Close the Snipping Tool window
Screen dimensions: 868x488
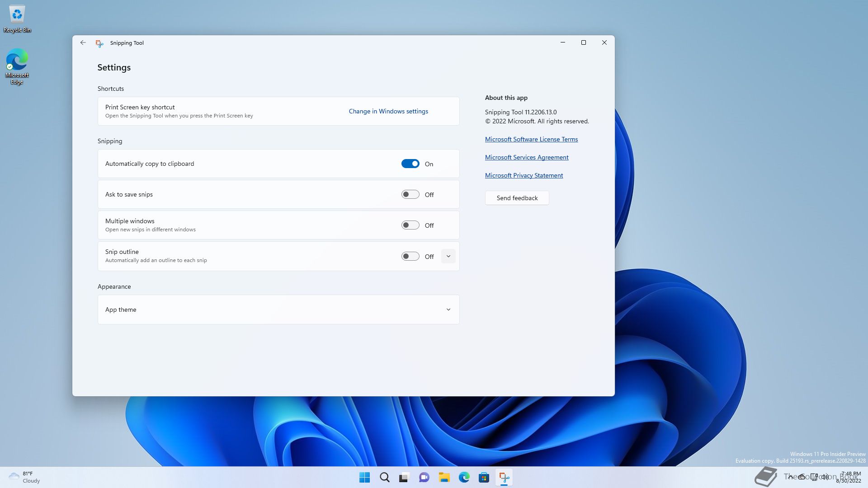pyautogui.click(x=604, y=42)
